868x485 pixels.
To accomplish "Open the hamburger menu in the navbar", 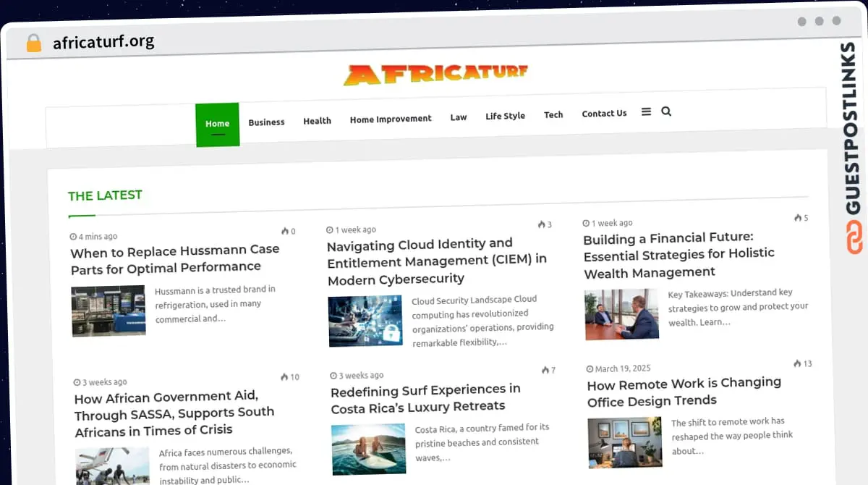I will (645, 111).
